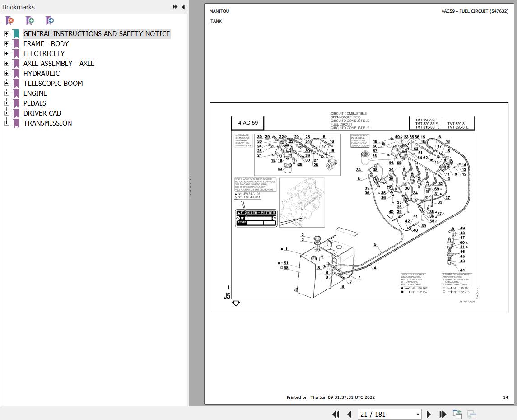
Task: Click the '4AC59 - FUEL CIRCUIT (547632)' page header
Action: click(475, 11)
